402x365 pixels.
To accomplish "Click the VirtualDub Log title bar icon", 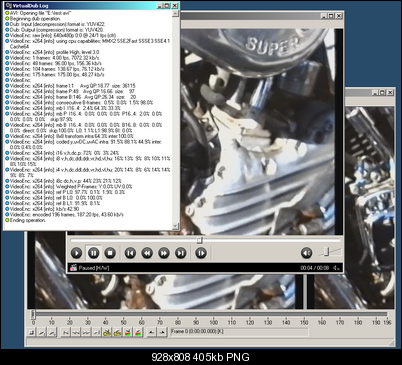I will pos(8,5).
